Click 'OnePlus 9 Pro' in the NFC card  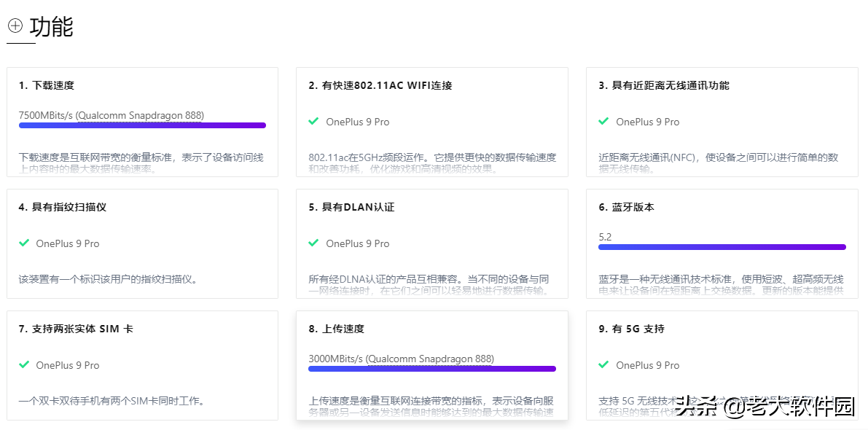pos(648,122)
